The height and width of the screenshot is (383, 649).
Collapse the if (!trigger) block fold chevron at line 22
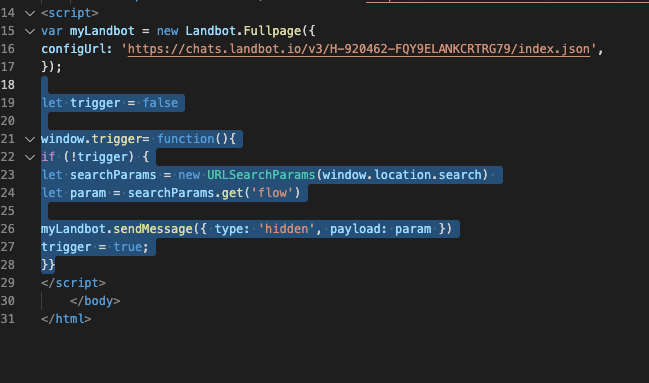click(30, 157)
